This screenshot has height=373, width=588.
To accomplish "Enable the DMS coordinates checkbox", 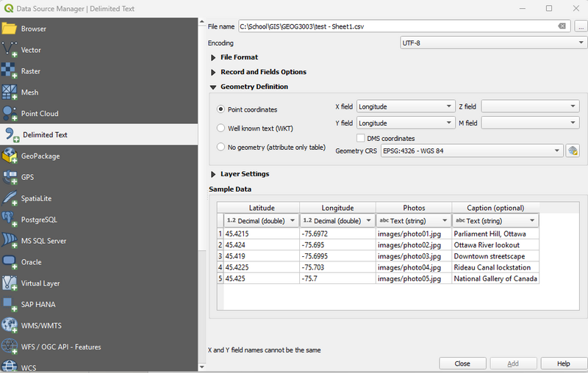I will (361, 138).
